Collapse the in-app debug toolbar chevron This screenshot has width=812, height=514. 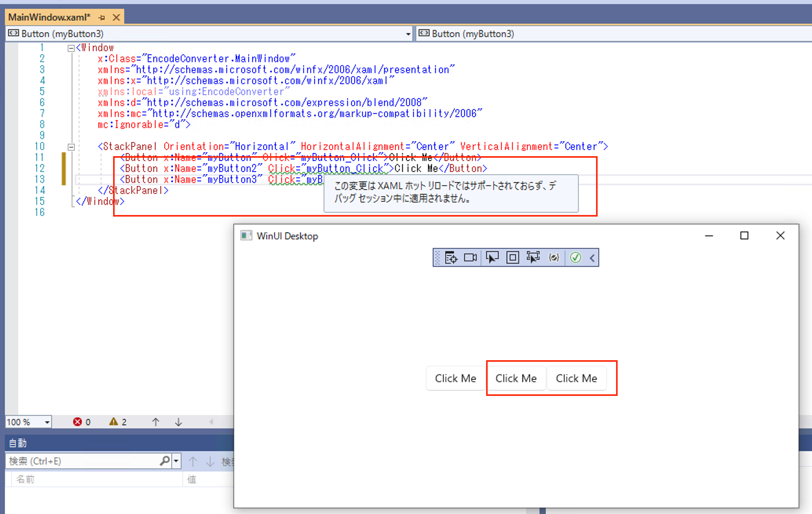pos(592,258)
